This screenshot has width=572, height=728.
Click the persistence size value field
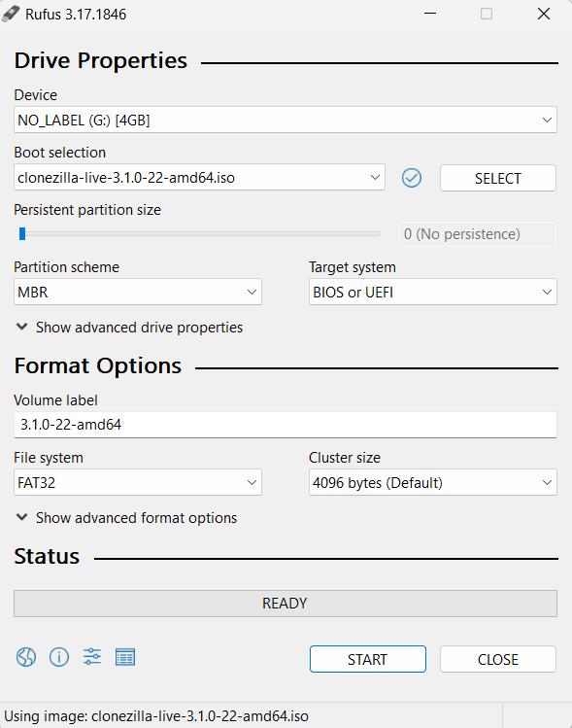coord(477,234)
